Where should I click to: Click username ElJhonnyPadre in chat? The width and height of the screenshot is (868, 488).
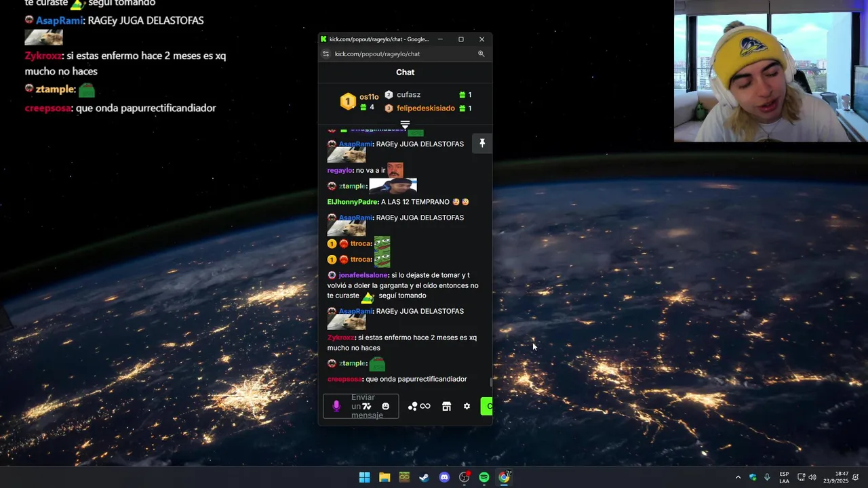click(353, 202)
